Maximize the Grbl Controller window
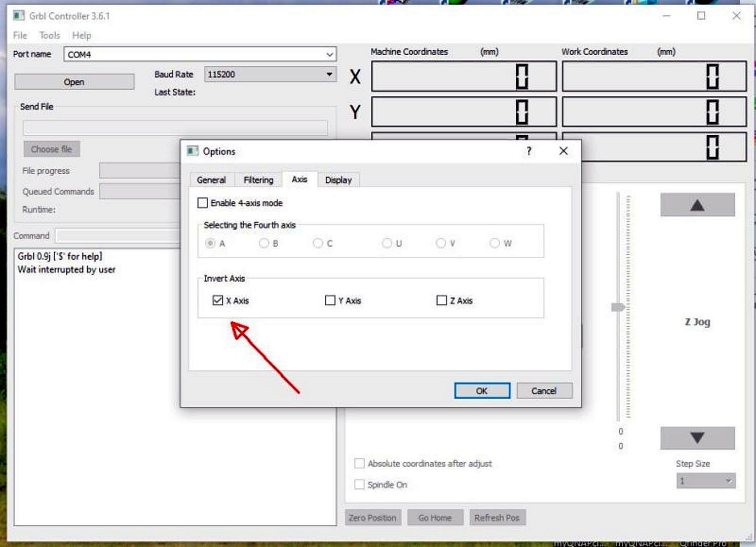The height and width of the screenshot is (547, 756). click(701, 16)
